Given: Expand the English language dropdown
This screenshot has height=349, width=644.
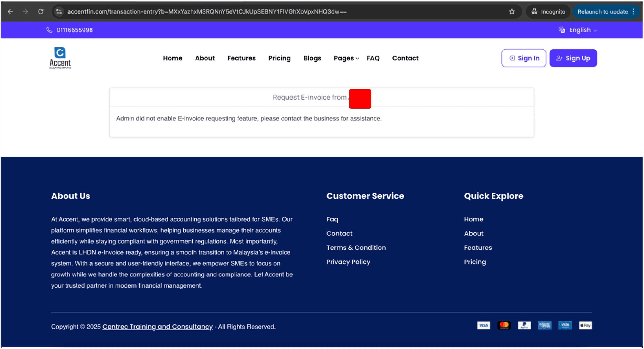Looking at the screenshot, I should click(580, 30).
